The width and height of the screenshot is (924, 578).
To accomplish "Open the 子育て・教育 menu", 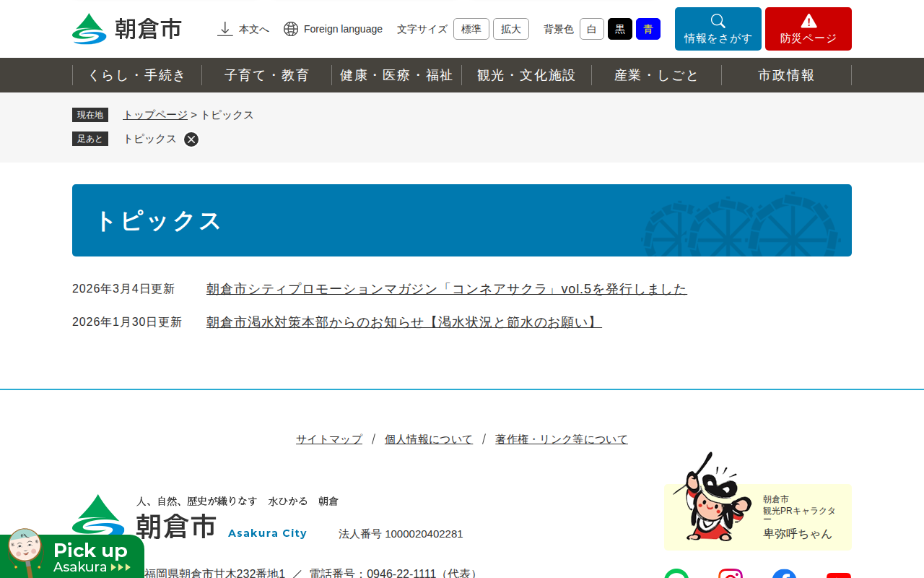I will pyautogui.click(x=267, y=75).
